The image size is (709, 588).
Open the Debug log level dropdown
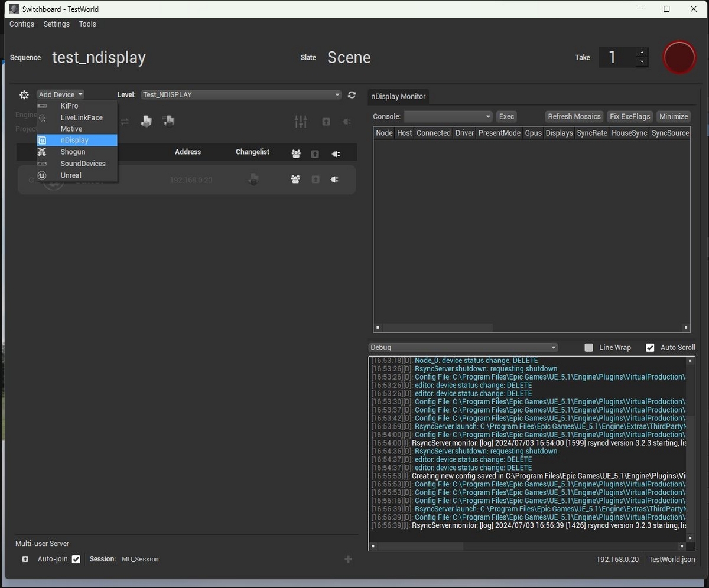(x=463, y=348)
